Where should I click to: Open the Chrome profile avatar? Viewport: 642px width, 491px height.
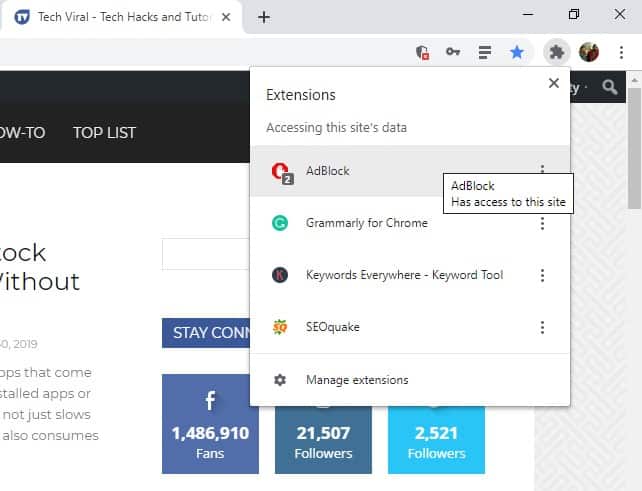589,52
